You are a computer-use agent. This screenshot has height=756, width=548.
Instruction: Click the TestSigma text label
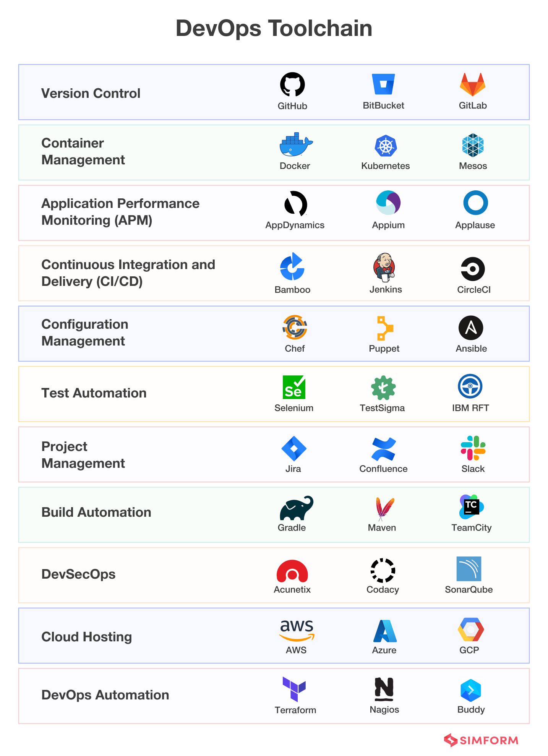pyautogui.click(x=382, y=408)
